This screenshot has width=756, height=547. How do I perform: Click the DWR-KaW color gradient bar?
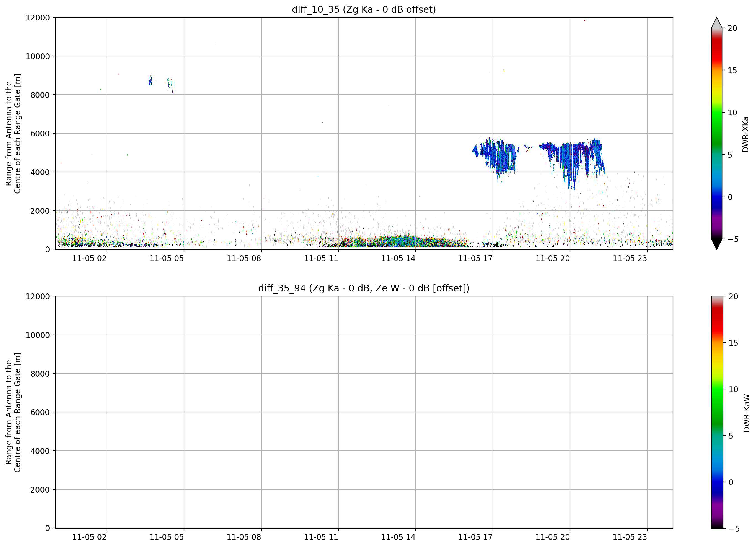pos(717,412)
